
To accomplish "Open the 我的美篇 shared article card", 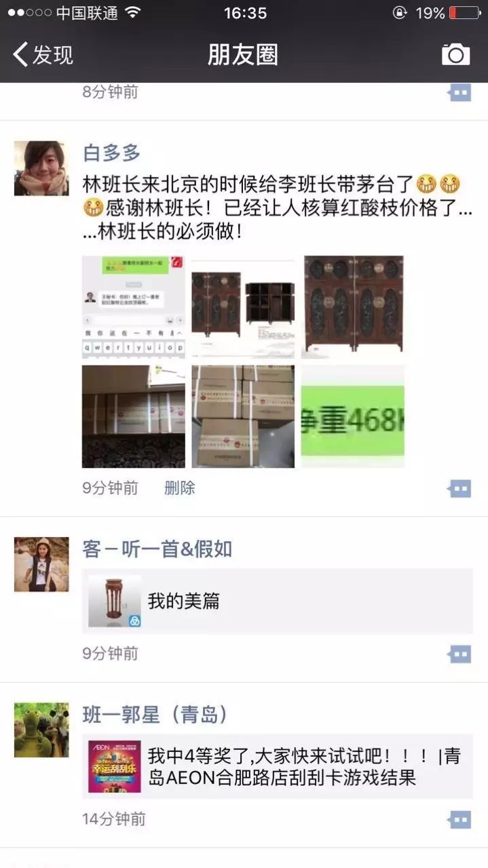I will tap(278, 601).
